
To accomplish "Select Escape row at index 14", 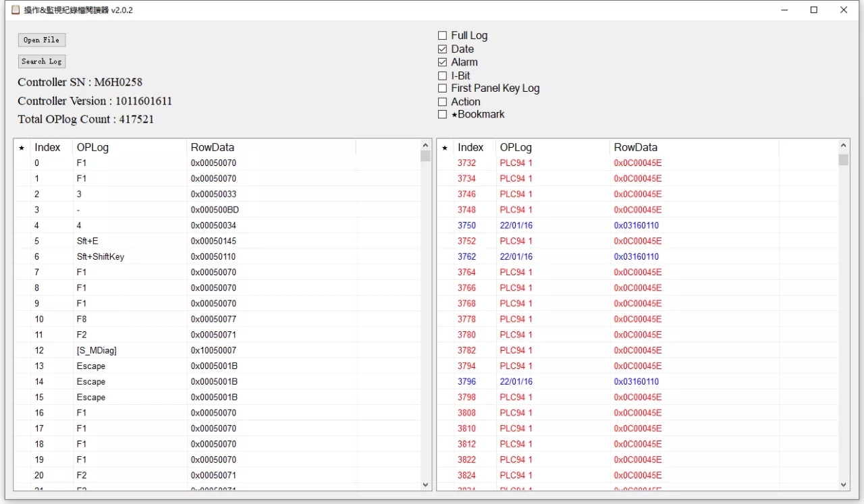I will pyautogui.click(x=217, y=381).
